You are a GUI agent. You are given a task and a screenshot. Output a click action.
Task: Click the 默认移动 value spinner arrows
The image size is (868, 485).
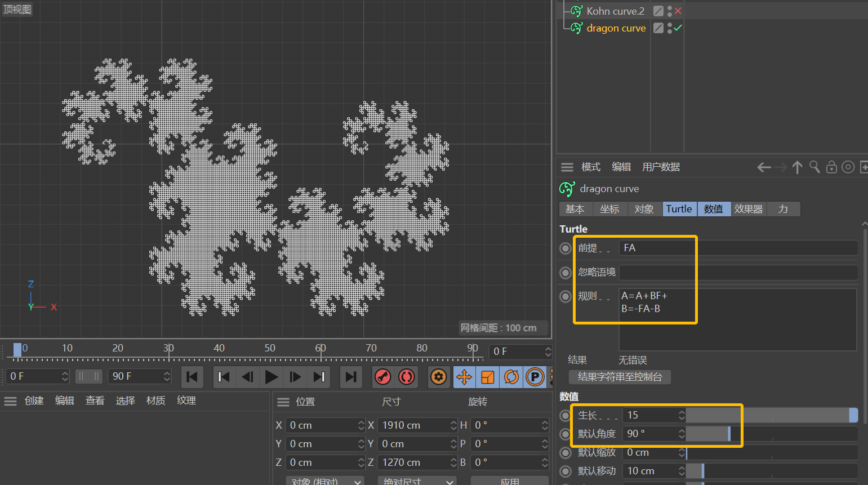click(682, 471)
